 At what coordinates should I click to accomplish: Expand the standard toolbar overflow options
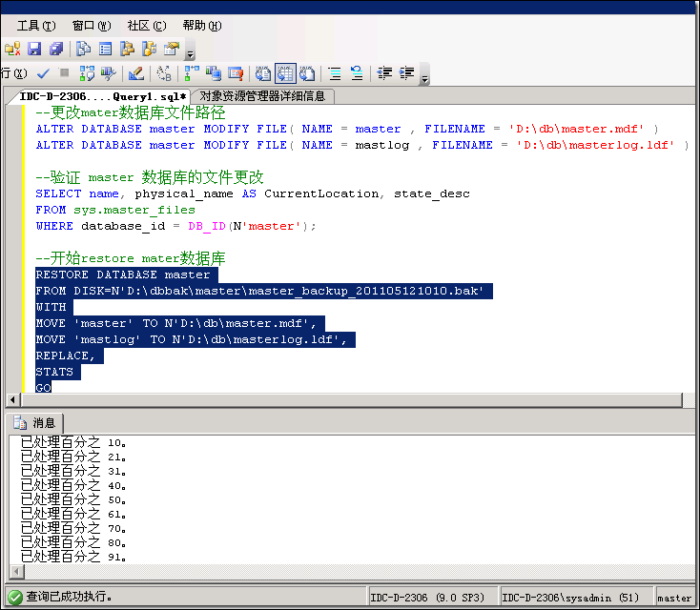(190, 50)
